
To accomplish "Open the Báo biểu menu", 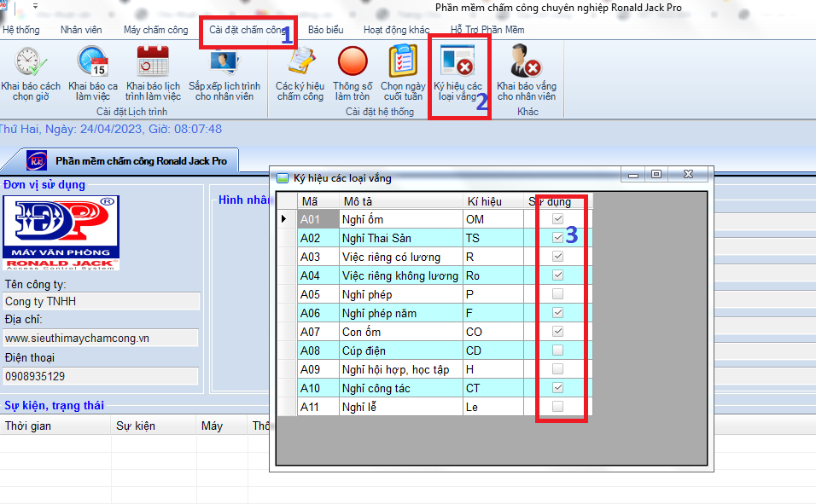I will pos(326,30).
